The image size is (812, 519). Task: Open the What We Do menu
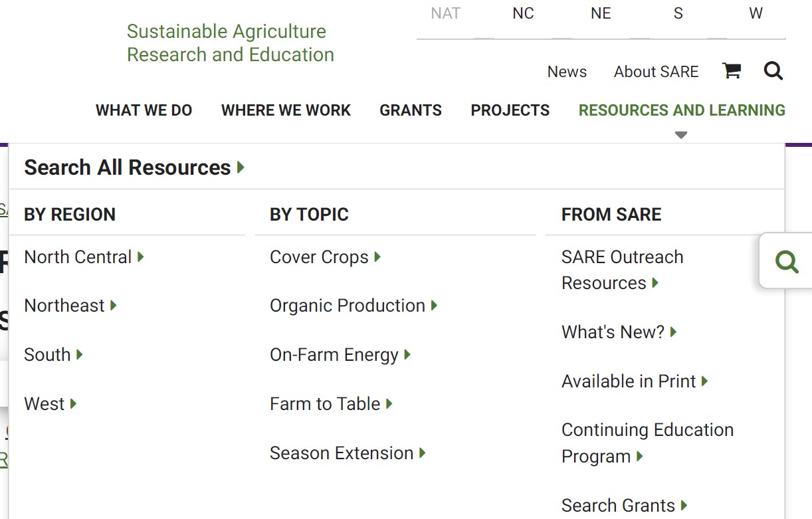144,110
